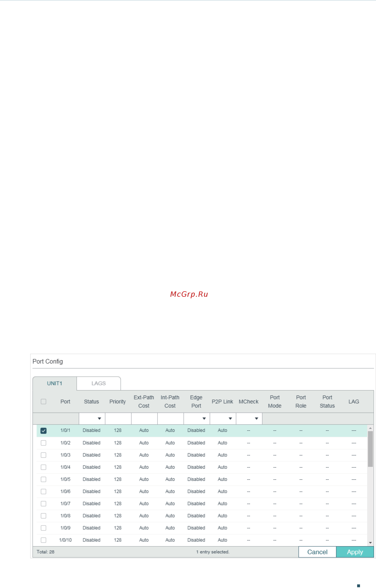Switch to the LAGS tab
Viewport: 376px width, 588px height.
tap(99, 384)
